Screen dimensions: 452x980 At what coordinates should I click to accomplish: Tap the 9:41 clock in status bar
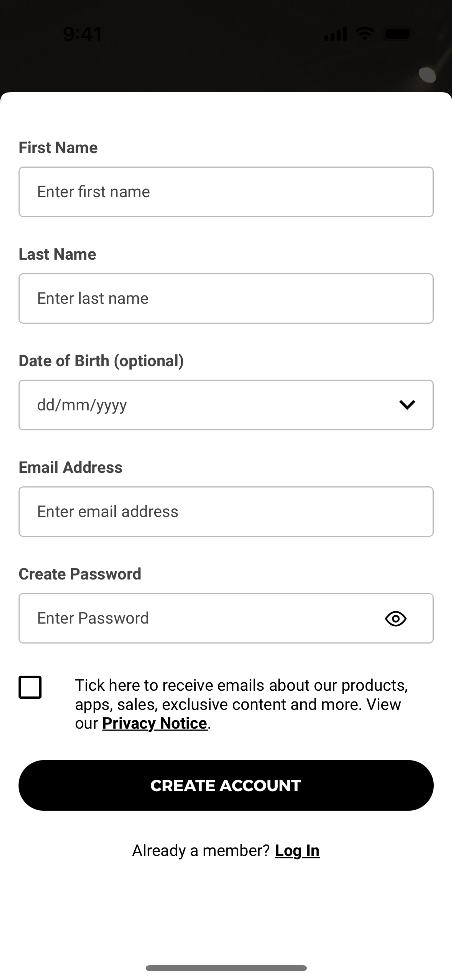click(83, 34)
